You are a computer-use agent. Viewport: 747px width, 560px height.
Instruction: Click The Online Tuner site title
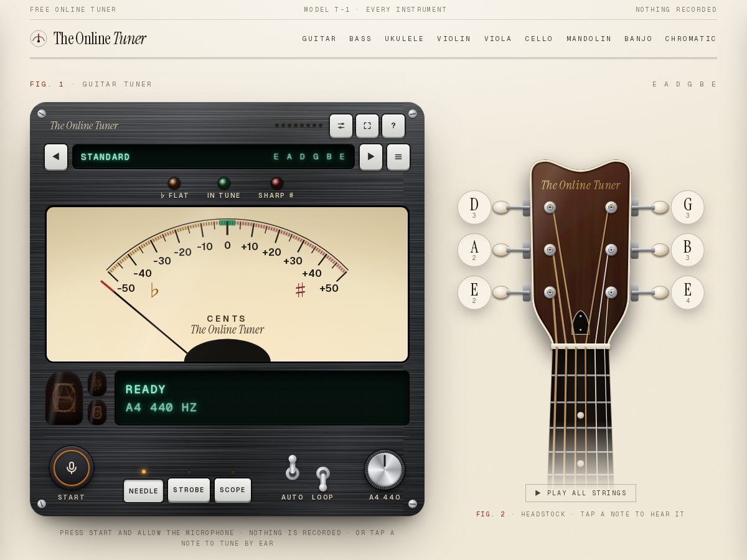pyautogui.click(x=100, y=39)
